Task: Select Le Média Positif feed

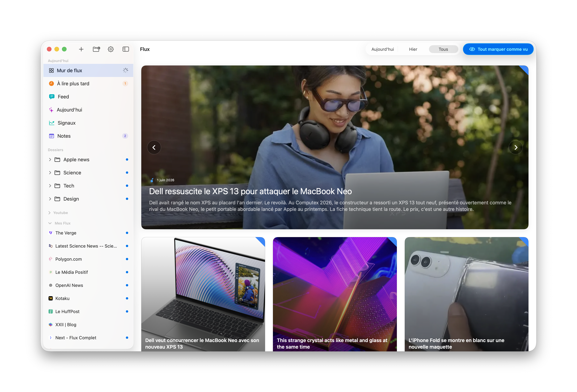Action: (x=88, y=272)
